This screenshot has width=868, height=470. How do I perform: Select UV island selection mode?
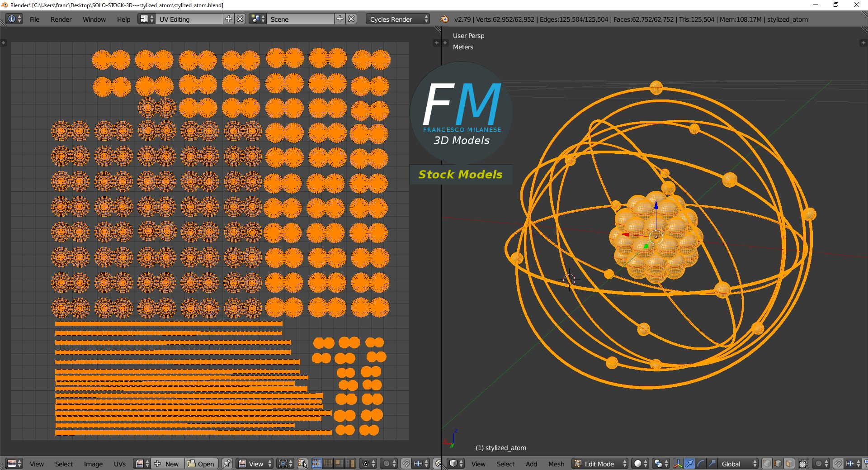tap(350, 464)
